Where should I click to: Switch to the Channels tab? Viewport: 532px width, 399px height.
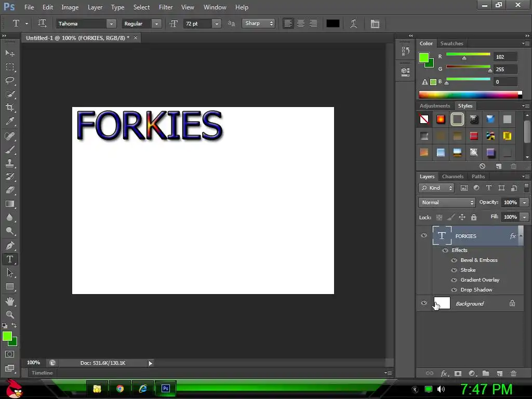click(453, 177)
